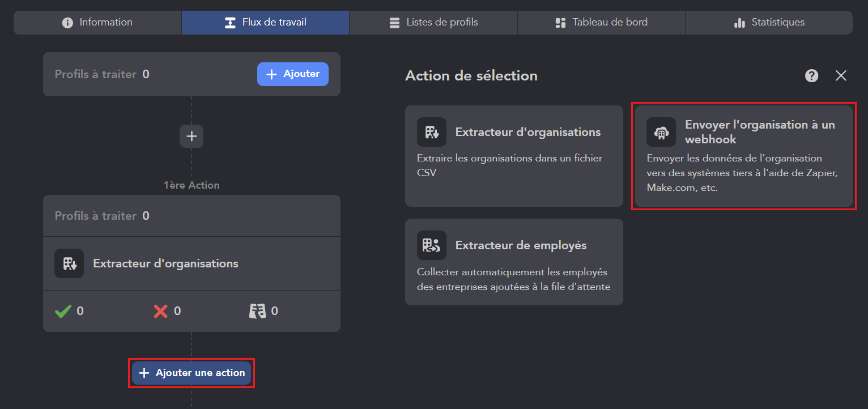Image resolution: width=868 pixels, height=409 pixels.
Task: Close the Action de sélection panel
Action: (x=841, y=76)
